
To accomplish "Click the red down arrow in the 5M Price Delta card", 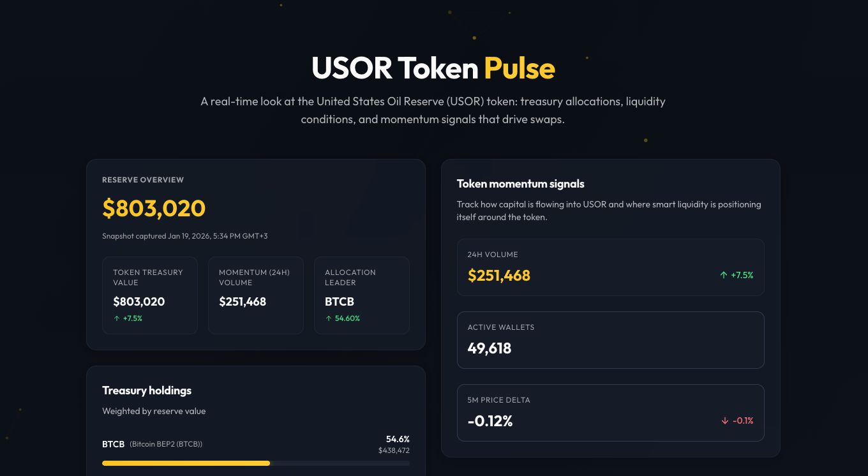I will point(725,420).
